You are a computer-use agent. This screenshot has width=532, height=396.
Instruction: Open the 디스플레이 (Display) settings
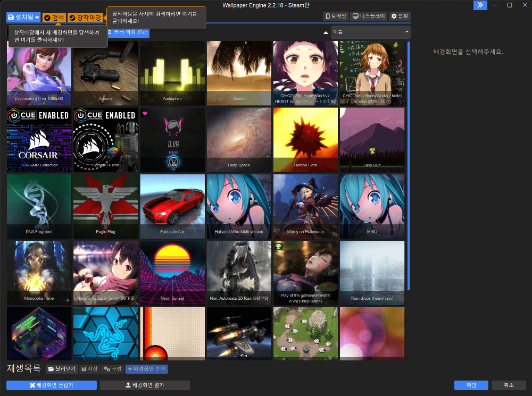pos(369,16)
